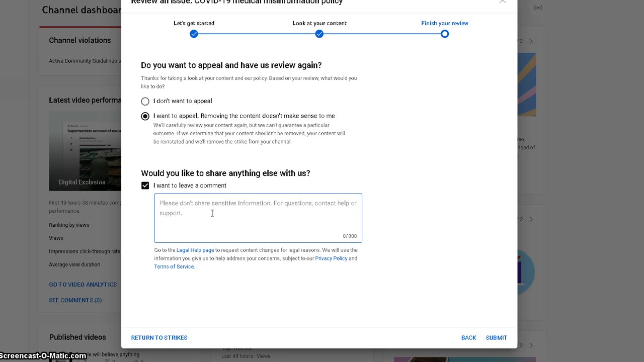
Task: Click the next-card chevron in the middle right dashboard card
Action: click(x=531, y=220)
